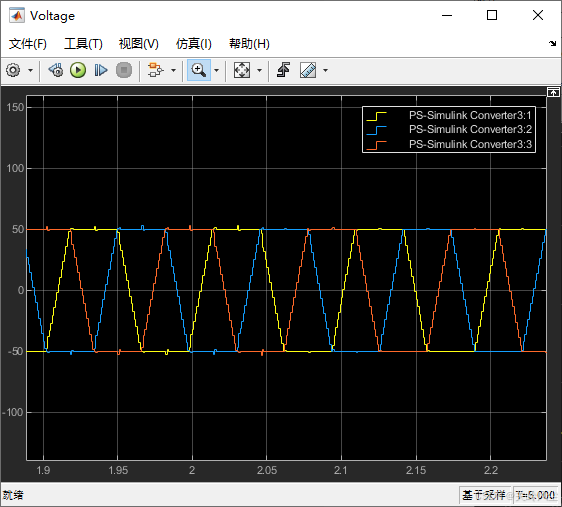Click the orange legend line swatch
The width and height of the screenshot is (562, 507).
(376, 145)
